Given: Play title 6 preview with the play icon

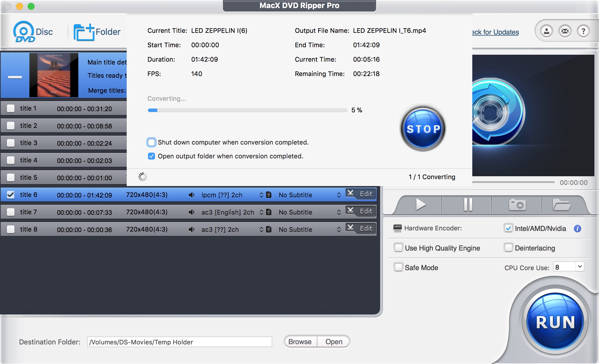Looking at the screenshot, I should pyautogui.click(x=421, y=204).
